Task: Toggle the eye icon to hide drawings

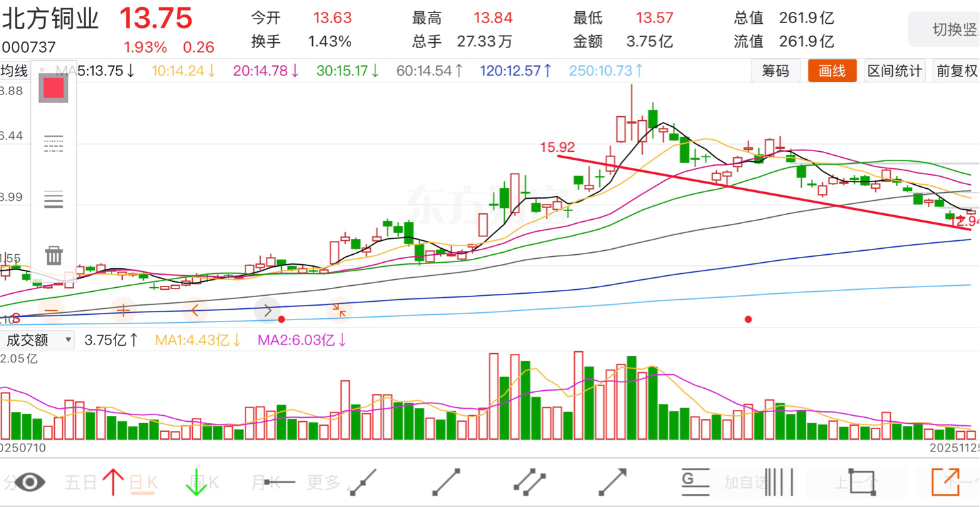Action: tap(30, 482)
